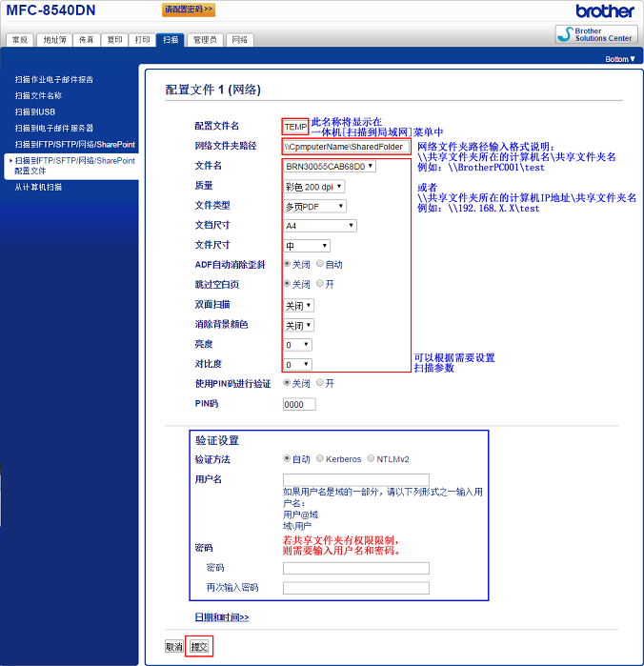Click the 网络文件夹路径 input field
This screenshot has height=666, width=644.
(346, 147)
